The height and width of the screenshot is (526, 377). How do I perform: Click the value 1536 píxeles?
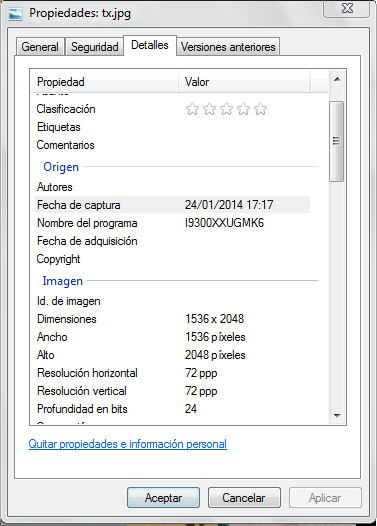pyautogui.click(x=215, y=337)
